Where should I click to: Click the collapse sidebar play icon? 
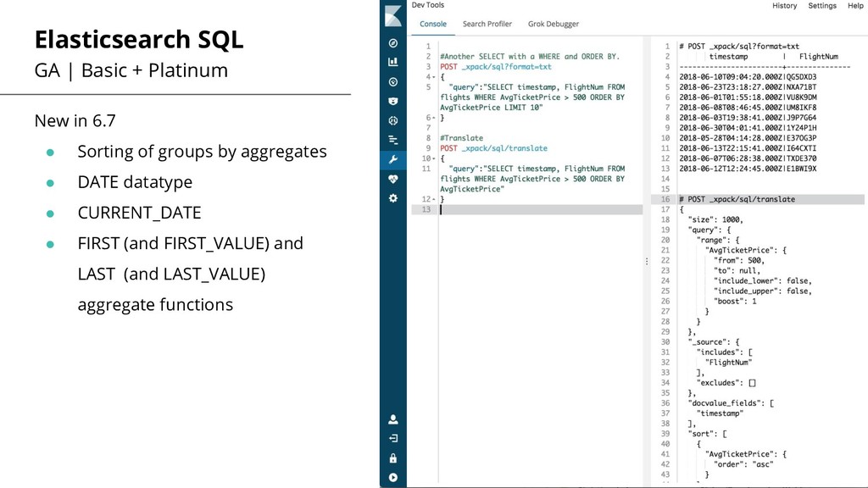pos(393,478)
